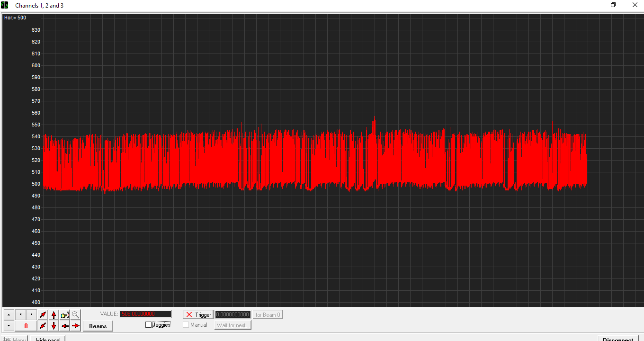644x341 pixels.
Task: Click the small left-triangle button
Action: pos(20,314)
